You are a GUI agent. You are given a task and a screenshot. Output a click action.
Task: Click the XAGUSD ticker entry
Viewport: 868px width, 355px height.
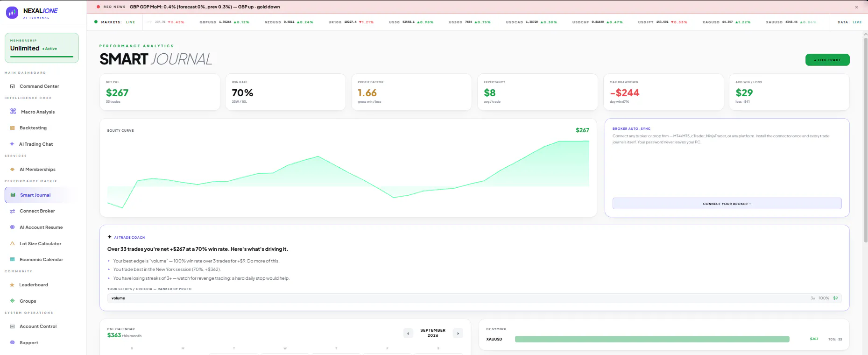pos(727,22)
